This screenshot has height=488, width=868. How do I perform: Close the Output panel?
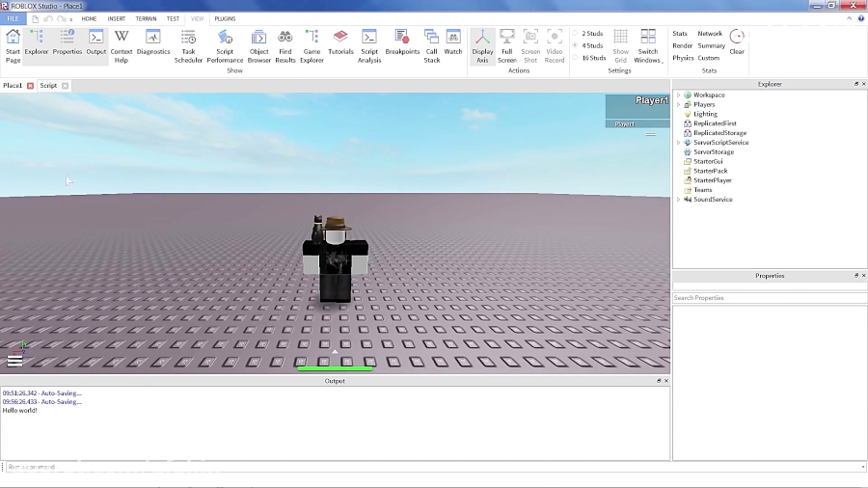(665, 381)
